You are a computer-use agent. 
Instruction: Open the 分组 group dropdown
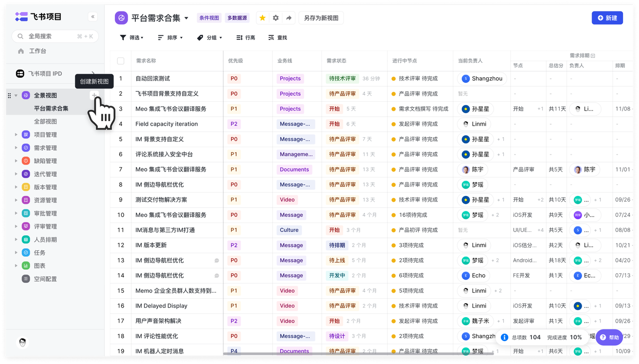(210, 37)
